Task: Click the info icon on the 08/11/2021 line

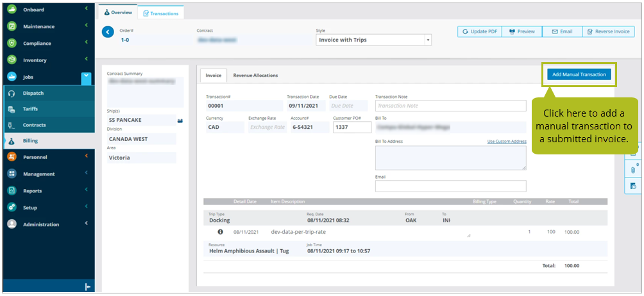Action: [x=220, y=232]
